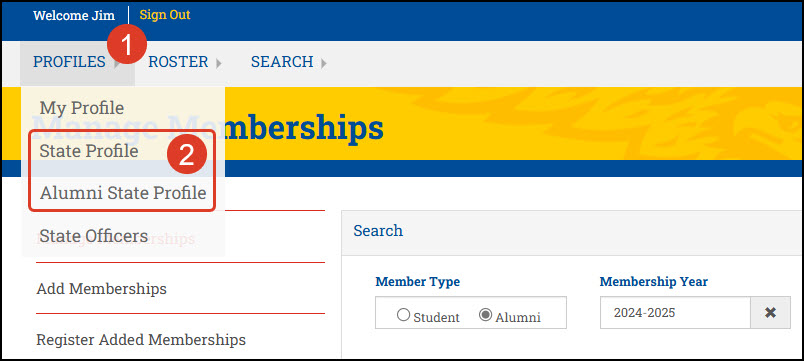Choose State Profile from the dropdown
Image resolution: width=804 pixels, height=361 pixels.
[89, 151]
